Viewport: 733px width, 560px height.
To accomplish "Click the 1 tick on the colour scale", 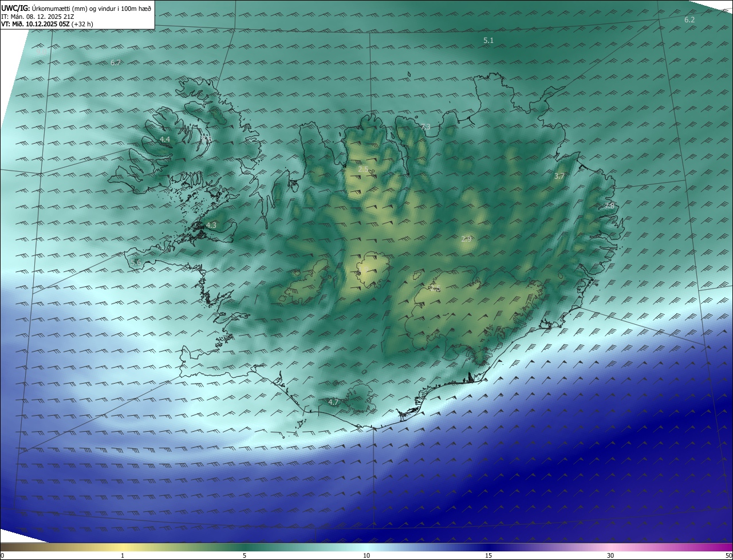I will coord(123,555).
